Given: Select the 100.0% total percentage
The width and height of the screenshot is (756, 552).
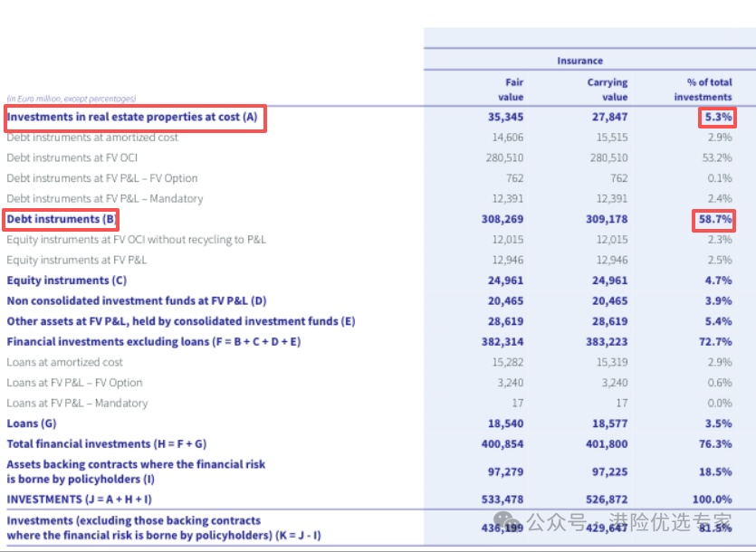Looking at the screenshot, I should tap(713, 500).
